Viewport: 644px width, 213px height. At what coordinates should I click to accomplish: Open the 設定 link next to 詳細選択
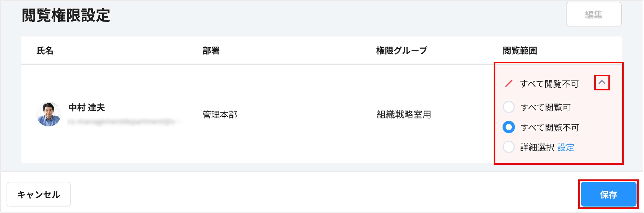point(566,148)
